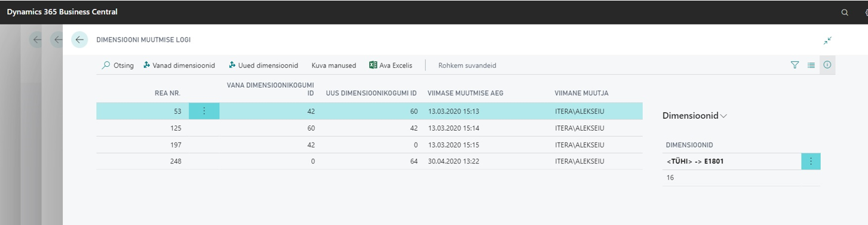Collapse page using the shrink arrows icon
Viewport: 868px width, 225px height.
coord(827,41)
